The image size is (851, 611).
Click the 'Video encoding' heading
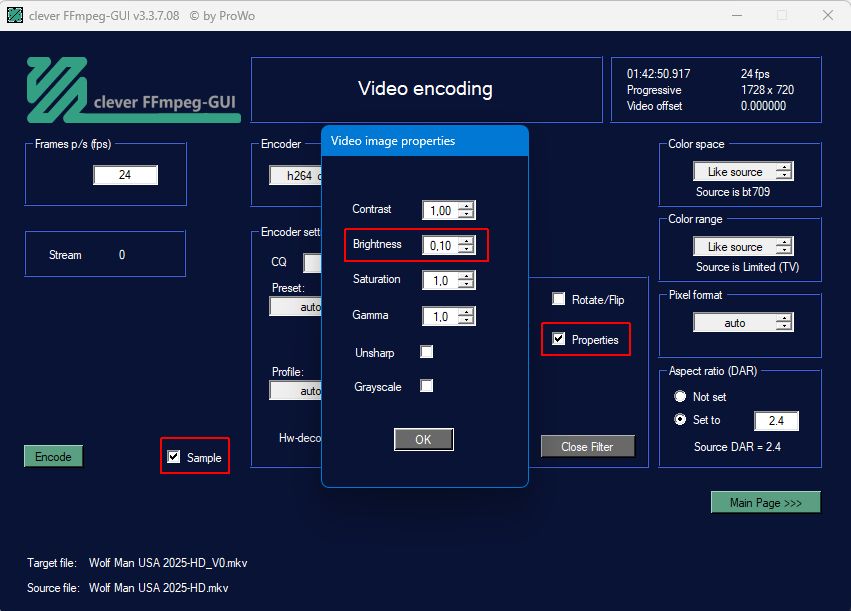tap(426, 88)
